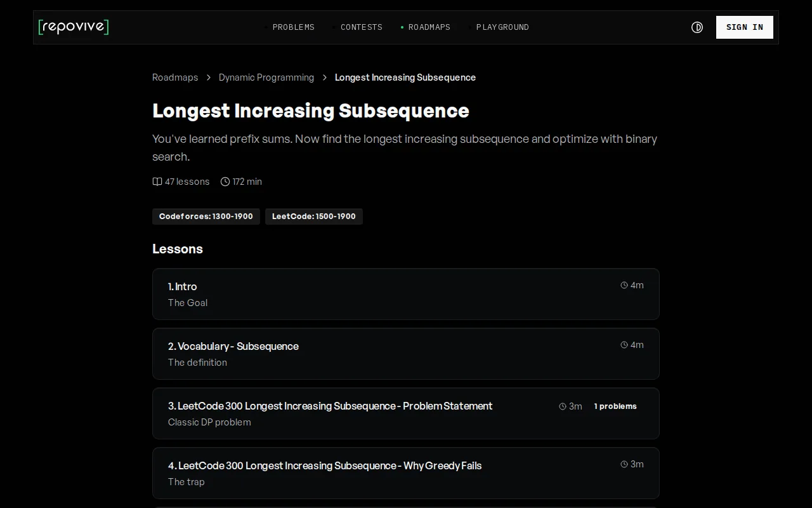Click the subtitle 'The trap'
The image size is (812, 508).
[x=187, y=482]
